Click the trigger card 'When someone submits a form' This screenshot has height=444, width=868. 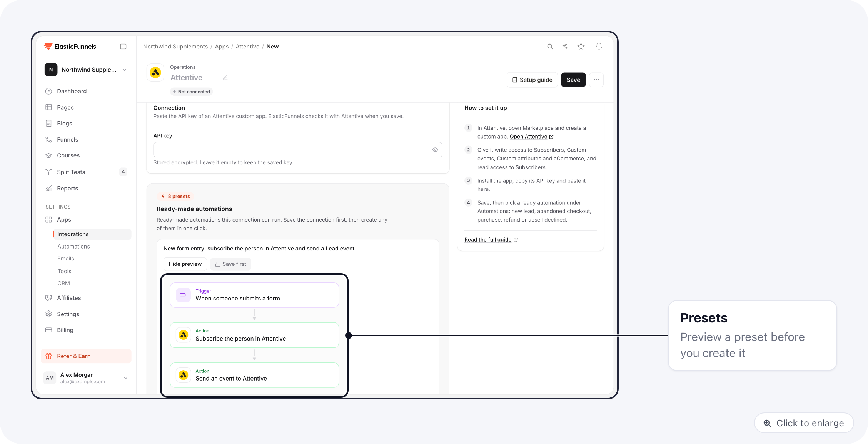(x=254, y=295)
